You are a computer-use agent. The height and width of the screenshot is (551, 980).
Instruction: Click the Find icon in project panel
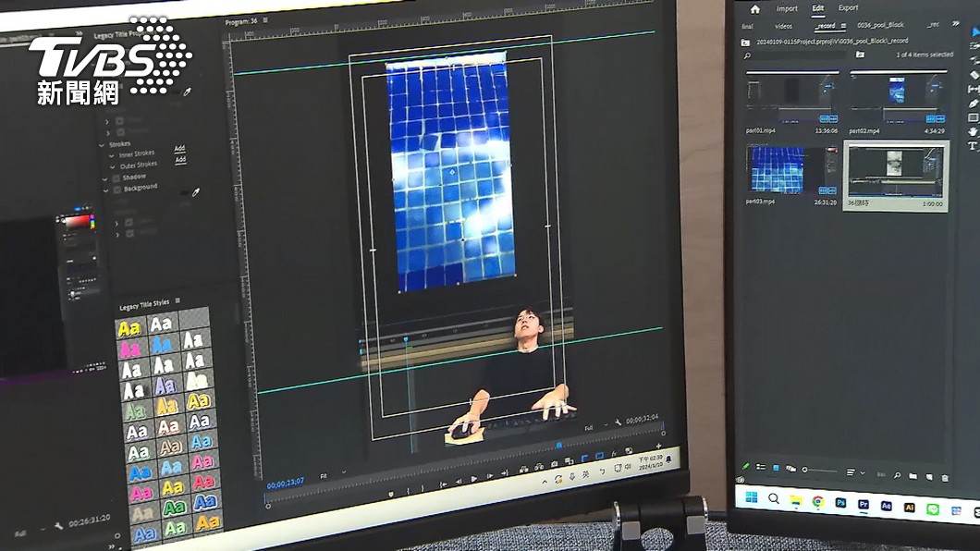coord(897,475)
